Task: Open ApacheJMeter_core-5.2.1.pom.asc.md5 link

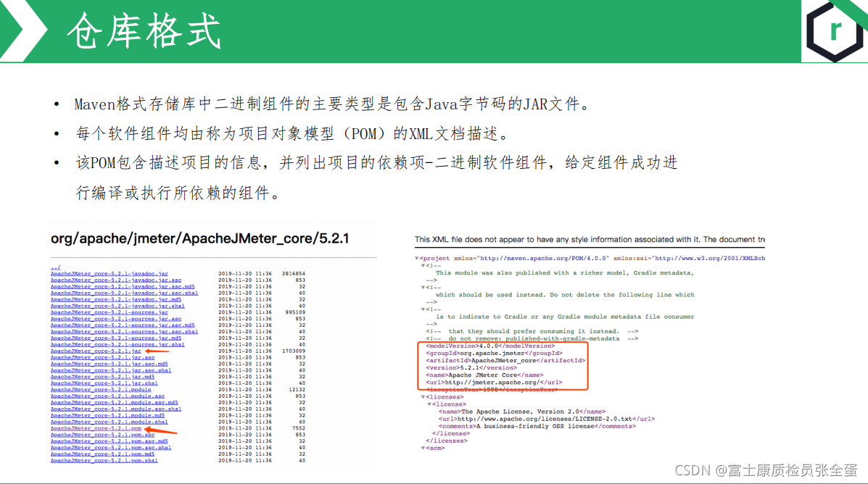Action: pyautogui.click(x=109, y=441)
